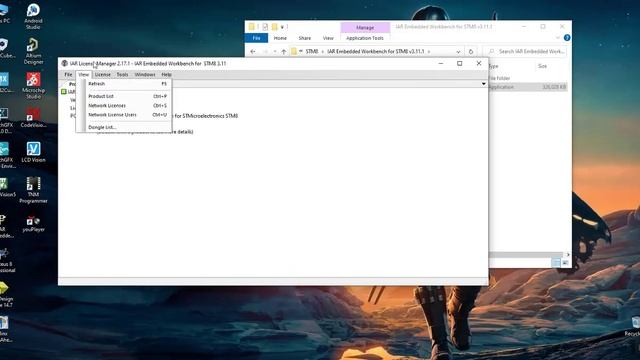
Task: Switch to Share tab in Explorer
Action: coord(304,38)
